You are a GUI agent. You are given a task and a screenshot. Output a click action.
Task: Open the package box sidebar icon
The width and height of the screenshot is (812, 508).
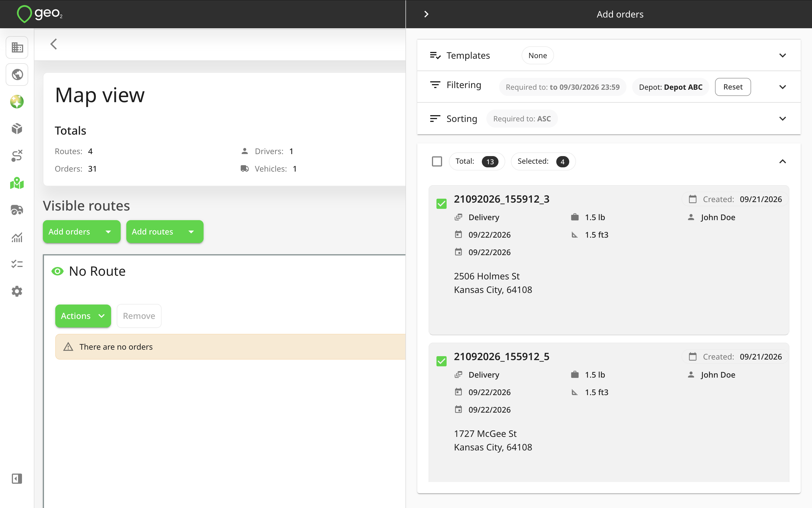pyautogui.click(x=17, y=129)
